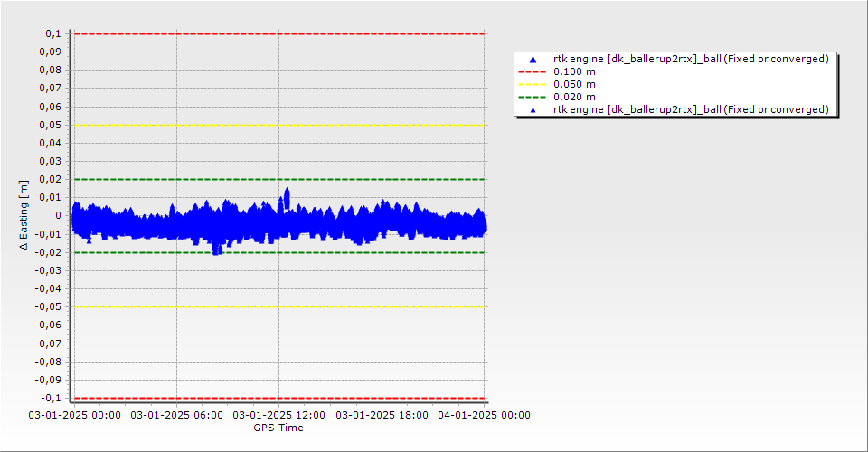Click the "0.100 m" legend label
Screen dimensions: 868x452
coord(575,72)
